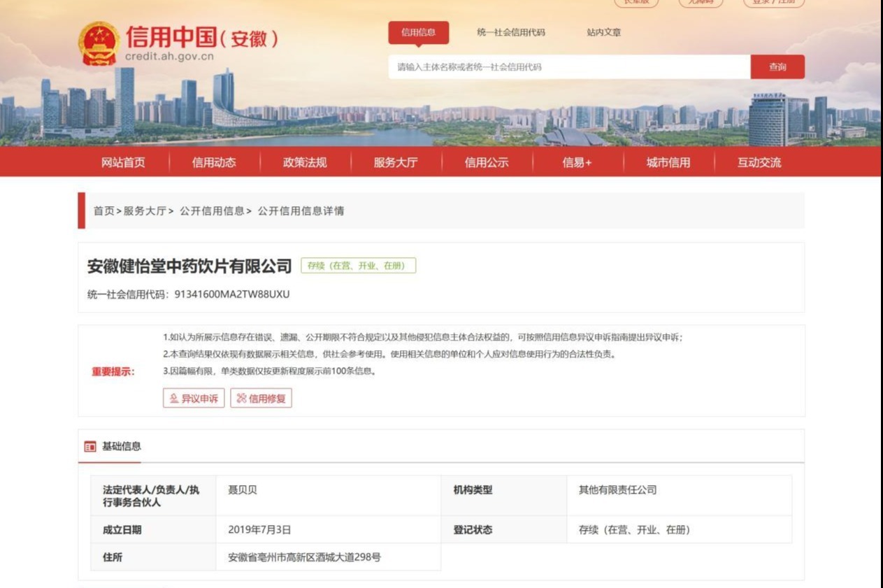883x588 pixels.
Task: Click the red 查询 search button
Action: click(x=777, y=67)
